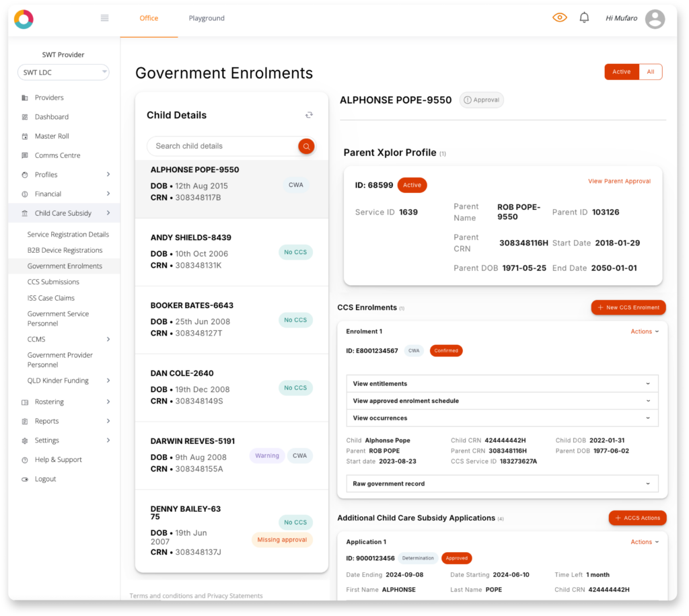Expand View entitlements section
This screenshot has height=616, width=689.
[502, 384]
